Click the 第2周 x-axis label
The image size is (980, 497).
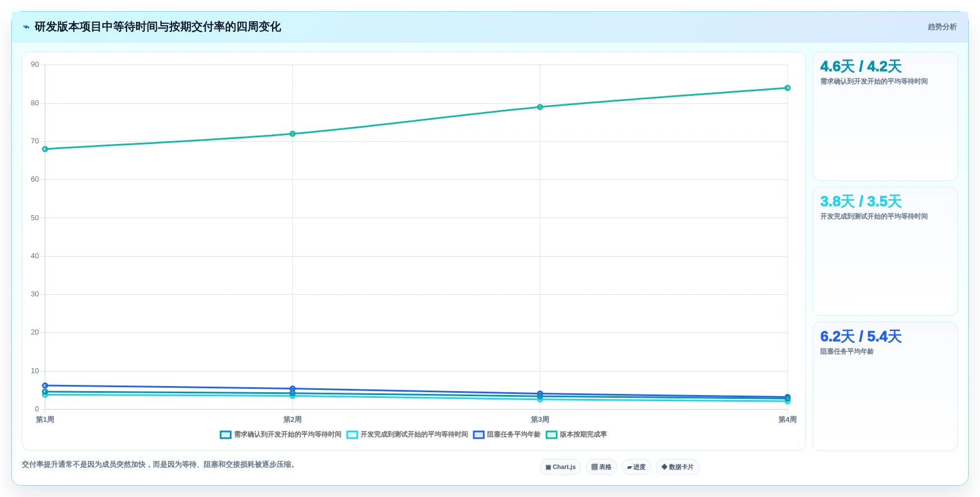coord(292,420)
